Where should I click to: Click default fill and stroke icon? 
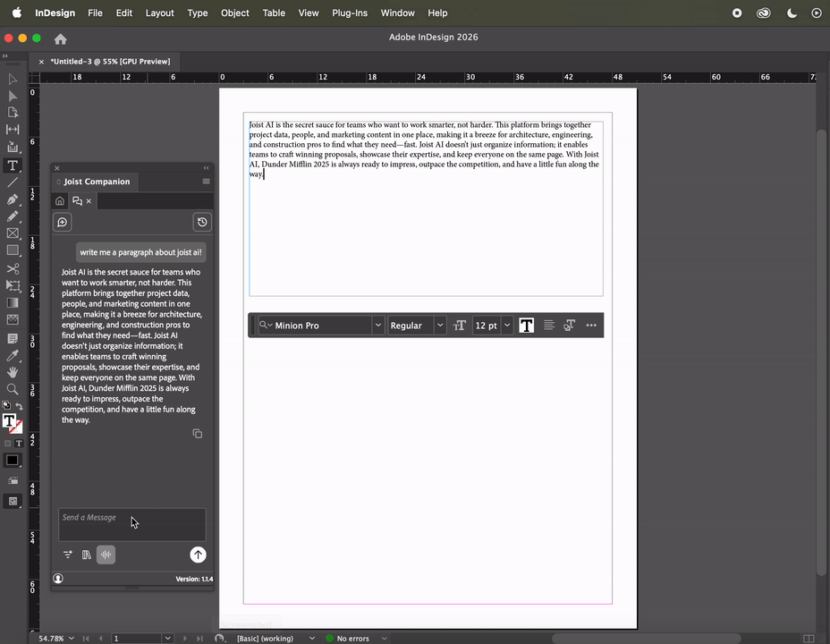(x=6, y=405)
